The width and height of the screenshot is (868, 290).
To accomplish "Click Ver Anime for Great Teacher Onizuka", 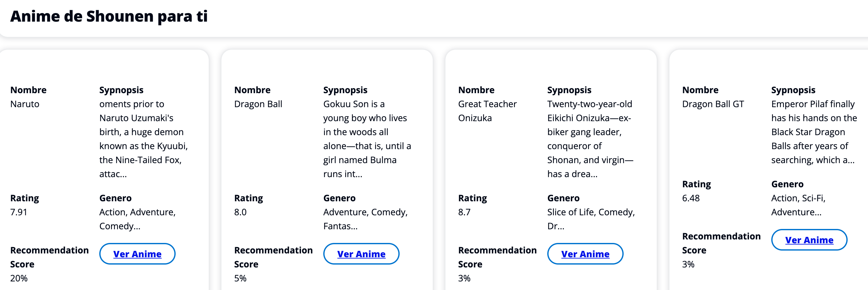I will 585,254.
